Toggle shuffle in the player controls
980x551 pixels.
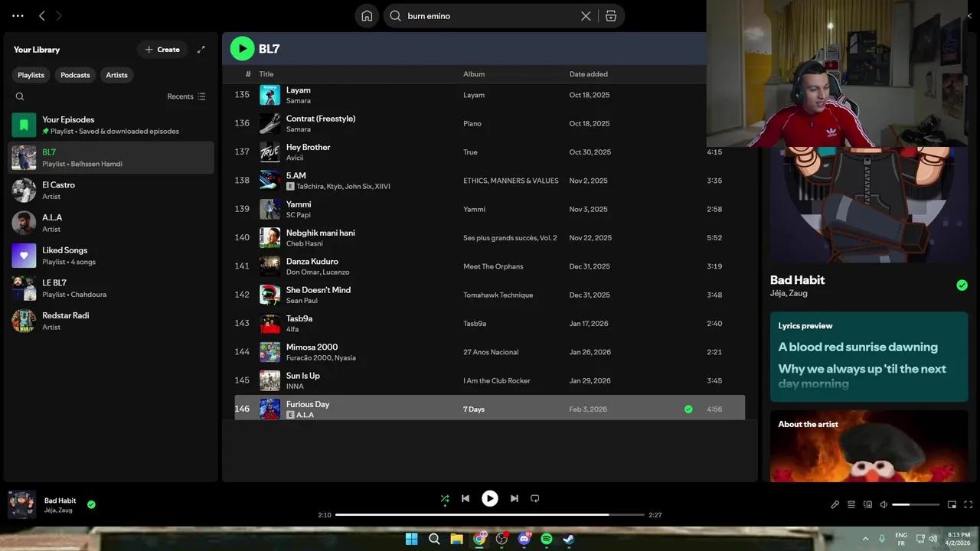(x=445, y=498)
